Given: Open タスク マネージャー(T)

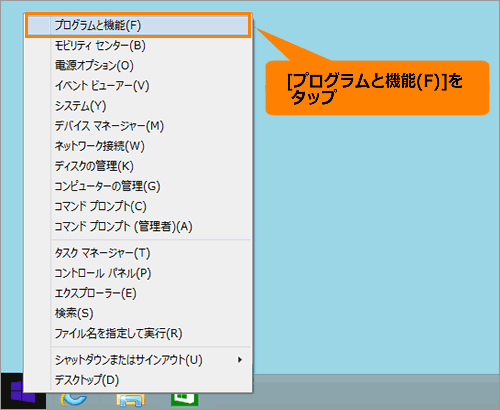Looking at the screenshot, I should pyautogui.click(x=138, y=253).
